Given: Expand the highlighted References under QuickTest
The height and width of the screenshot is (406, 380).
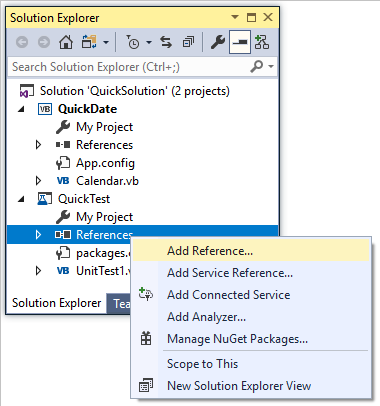Looking at the screenshot, I should coord(38,235).
